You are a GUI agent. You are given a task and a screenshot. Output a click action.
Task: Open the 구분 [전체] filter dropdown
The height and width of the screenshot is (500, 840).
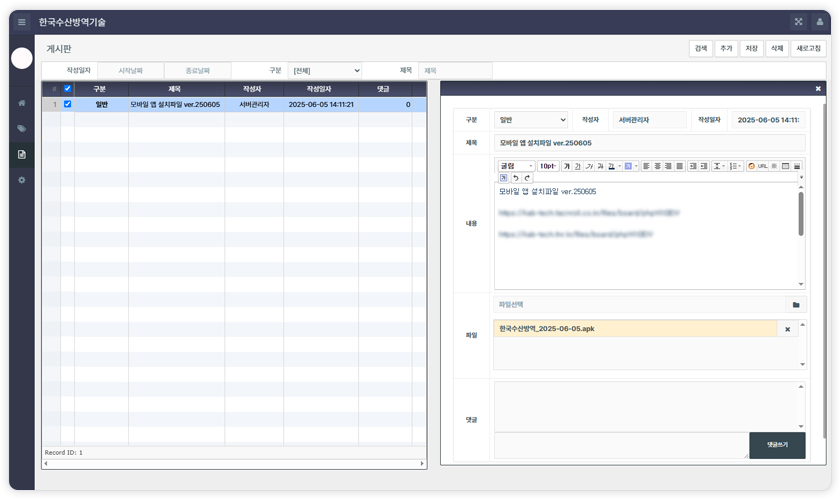pyautogui.click(x=325, y=71)
